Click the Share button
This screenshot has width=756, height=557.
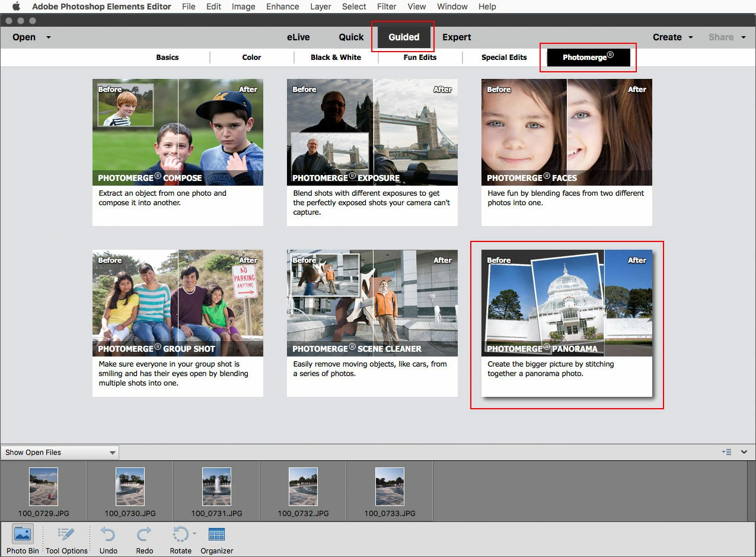(721, 37)
